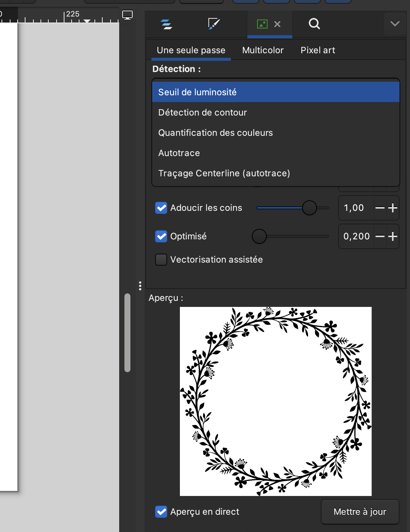Switch to the Pixel art tab

pyautogui.click(x=318, y=50)
